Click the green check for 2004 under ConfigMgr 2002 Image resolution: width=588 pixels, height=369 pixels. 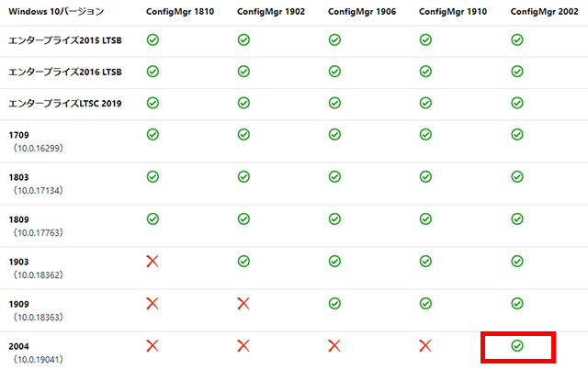517,346
